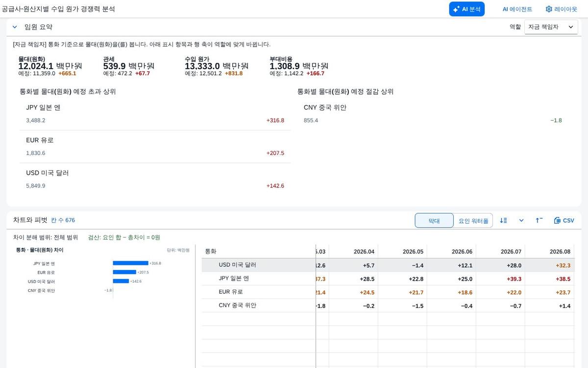Select the CNY 중국 위안 table row label
This screenshot has height=368, width=588.
pos(238,305)
